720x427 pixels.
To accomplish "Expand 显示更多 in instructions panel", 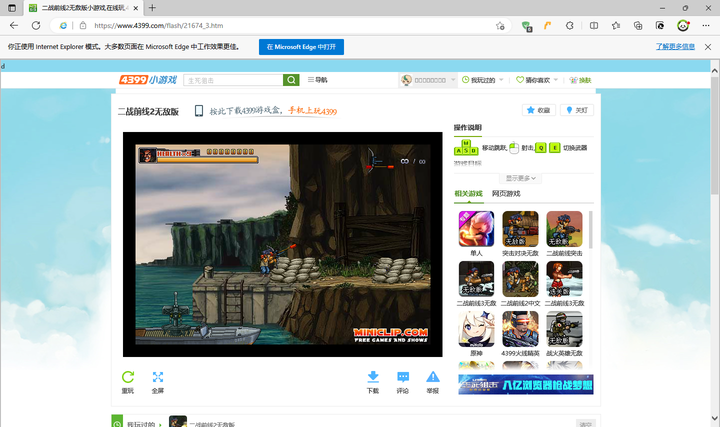I will coord(521,178).
